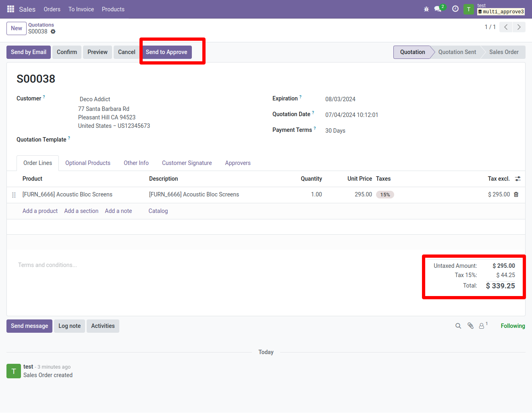Edit the unit price 295.00 cell
This screenshot has width=532, height=413.
(x=363, y=194)
